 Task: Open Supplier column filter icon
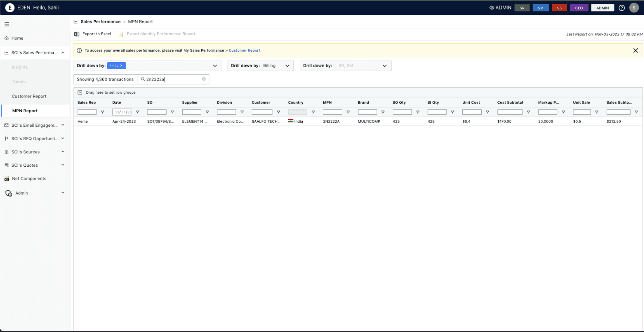(x=207, y=112)
